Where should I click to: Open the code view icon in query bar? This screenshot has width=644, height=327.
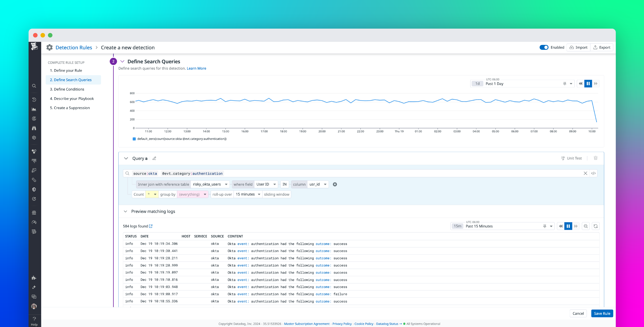coord(594,173)
